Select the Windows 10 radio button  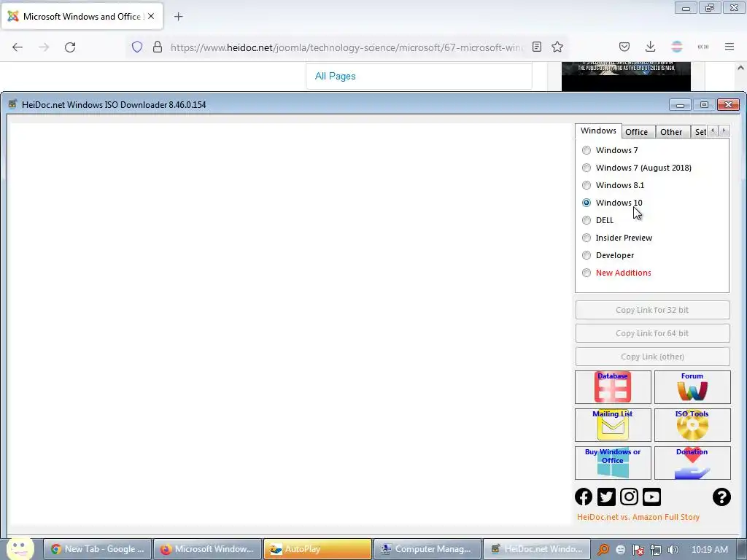tap(587, 203)
